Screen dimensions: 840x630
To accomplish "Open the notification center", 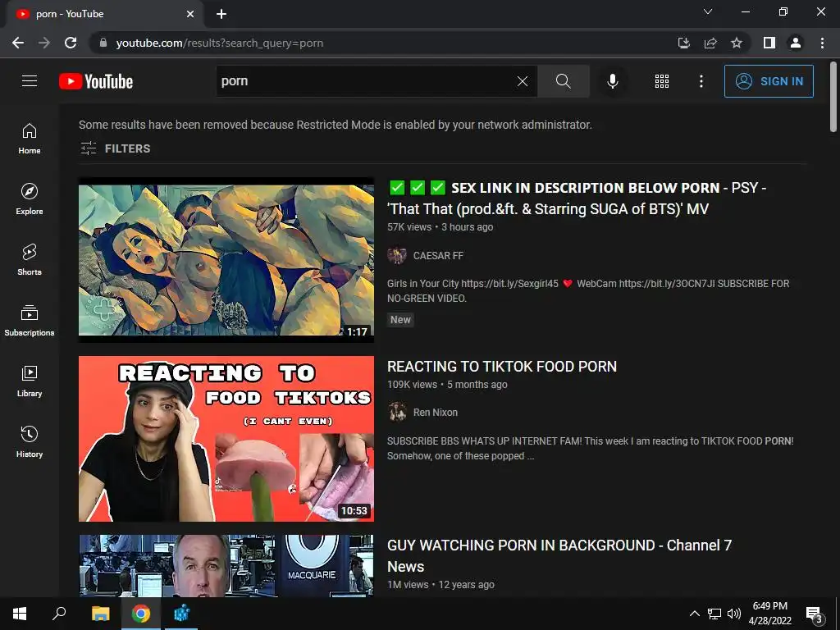I will (814, 614).
